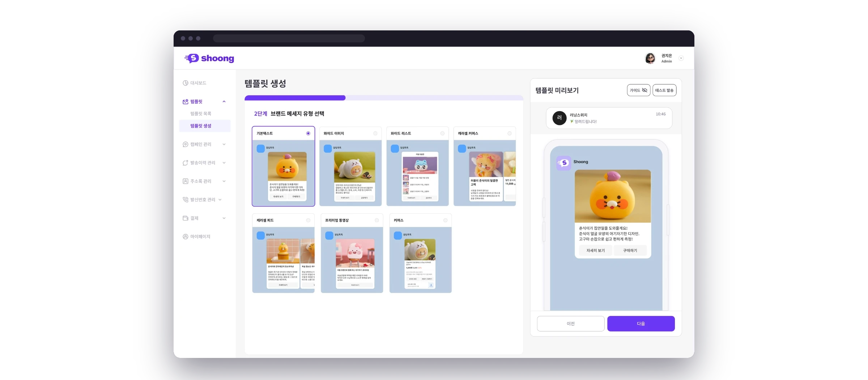Image resolution: width=868 pixels, height=380 pixels.
Task: Click the user profile avatar 권지은
Action: tap(650, 58)
